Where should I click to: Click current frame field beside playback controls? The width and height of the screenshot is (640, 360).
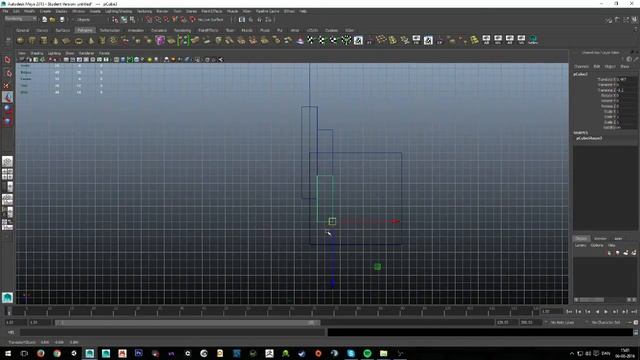551,312
